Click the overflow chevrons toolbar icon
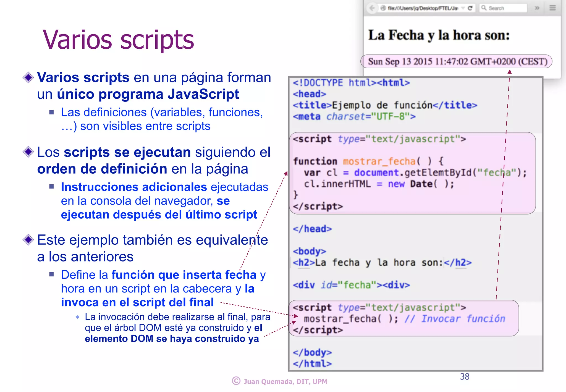Viewport: 566px width, 392px height. pyautogui.click(x=537, y=8)
